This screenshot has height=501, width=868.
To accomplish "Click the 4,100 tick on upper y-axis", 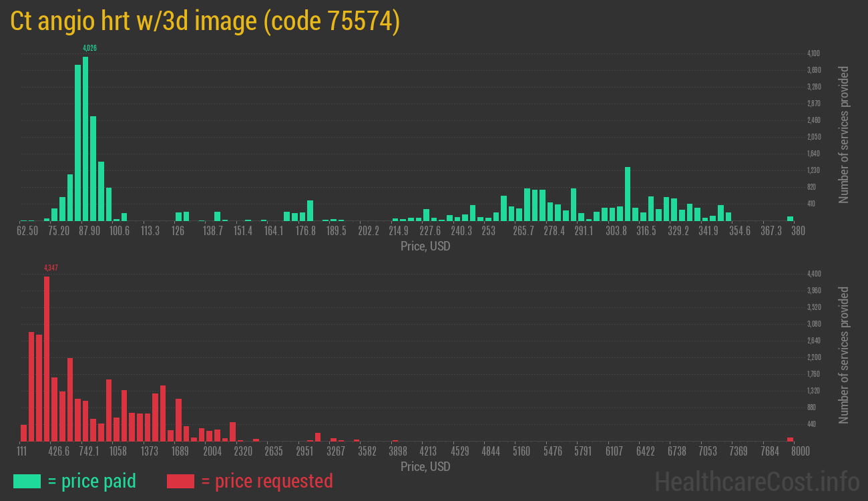I will click(813, 53).
